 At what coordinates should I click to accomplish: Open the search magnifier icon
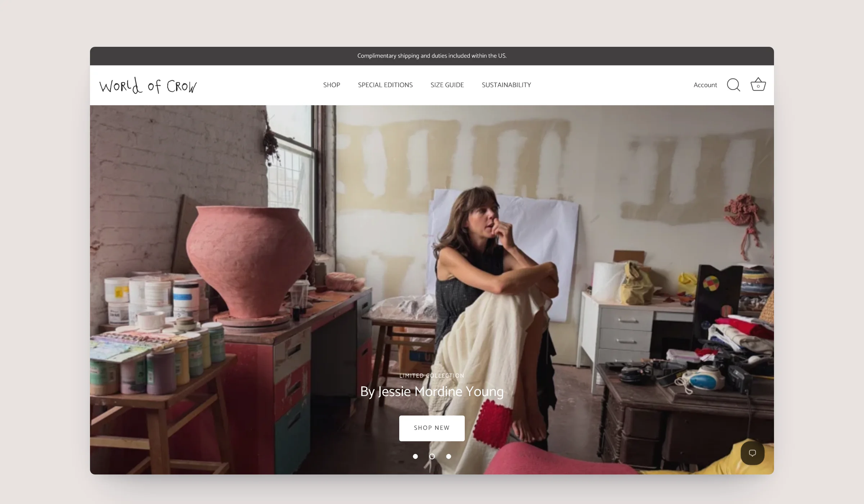(733, 85)
